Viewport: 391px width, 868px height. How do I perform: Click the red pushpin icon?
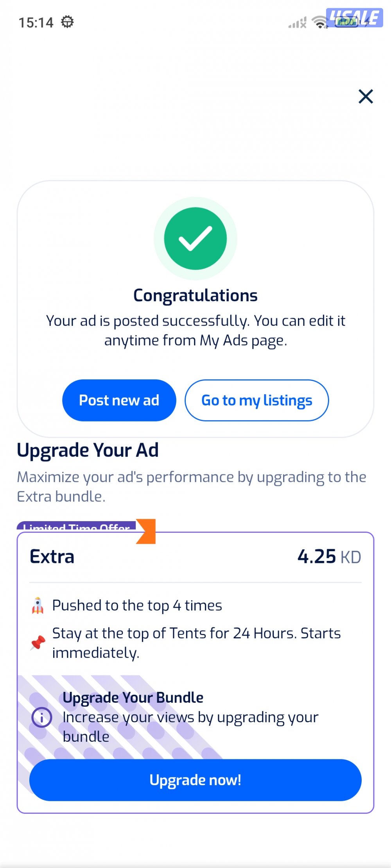click(x=38, y=643)
